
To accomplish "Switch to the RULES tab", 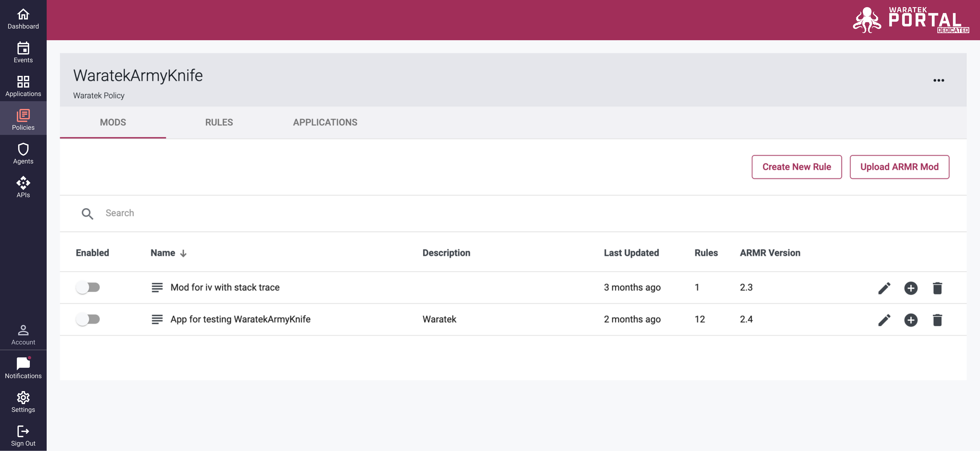I will tap(219, 123).
